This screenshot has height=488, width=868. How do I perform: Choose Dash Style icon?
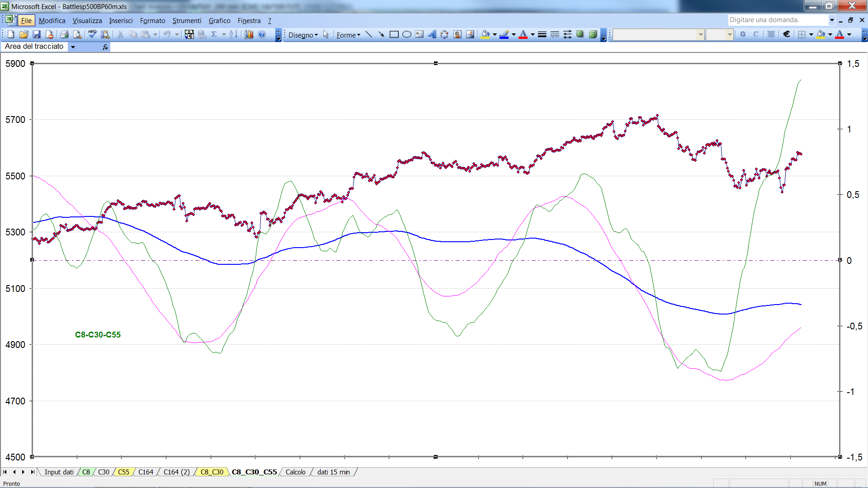tap(555, 34)
